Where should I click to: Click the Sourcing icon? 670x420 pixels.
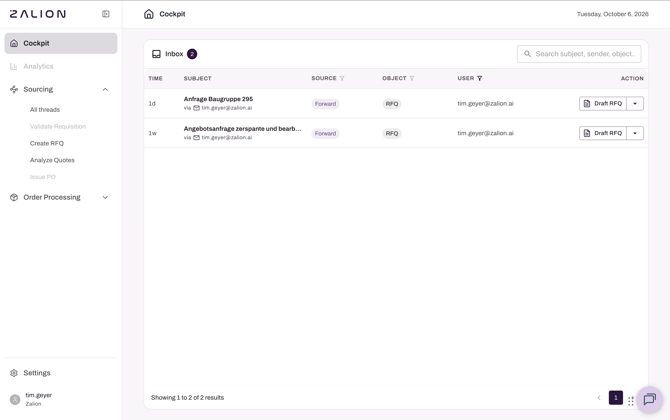point(14,89)
